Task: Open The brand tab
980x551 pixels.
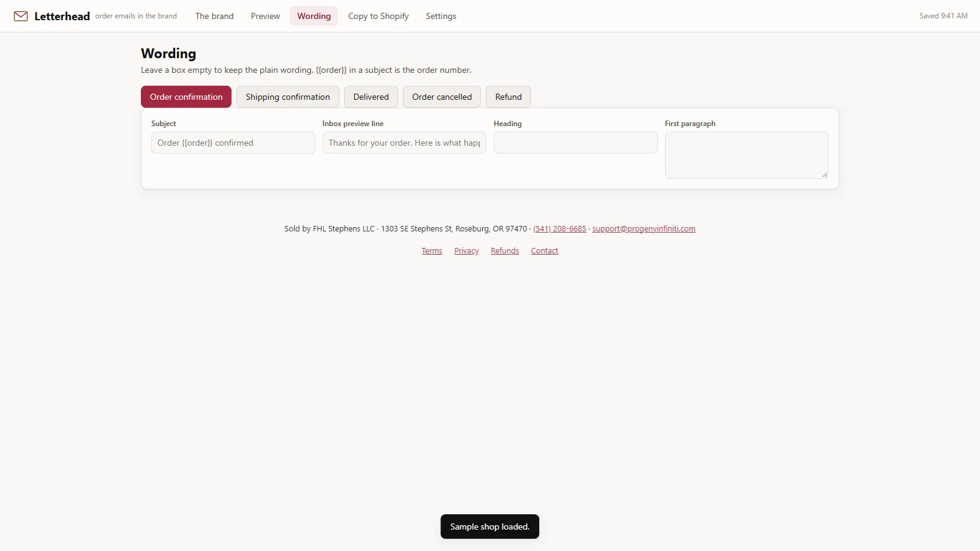Action: 214,16
